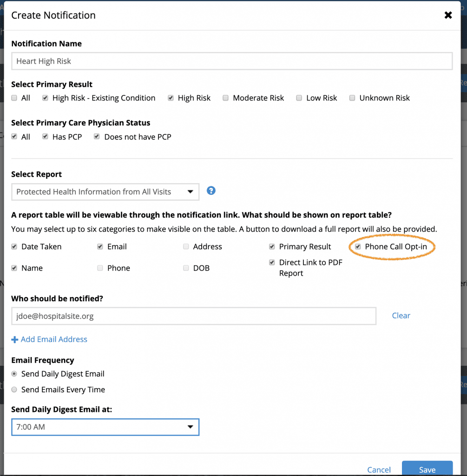This screenshot has height=476, width=467.
Task: Choose Send Daily Digest Email option
Action: point(14,374)
